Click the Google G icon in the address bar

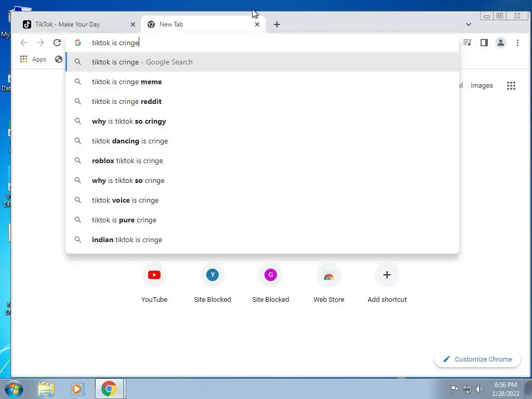[x=78, y=43]
